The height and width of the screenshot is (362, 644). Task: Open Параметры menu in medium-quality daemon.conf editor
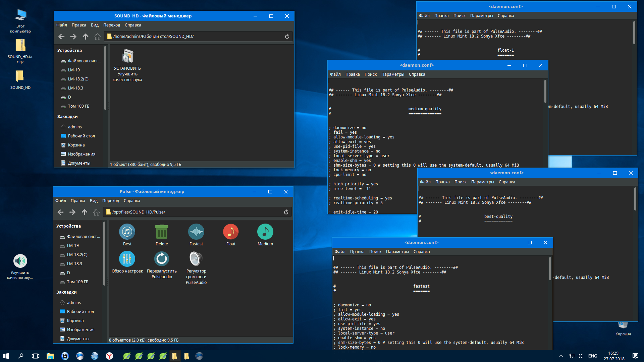[392, 74]
